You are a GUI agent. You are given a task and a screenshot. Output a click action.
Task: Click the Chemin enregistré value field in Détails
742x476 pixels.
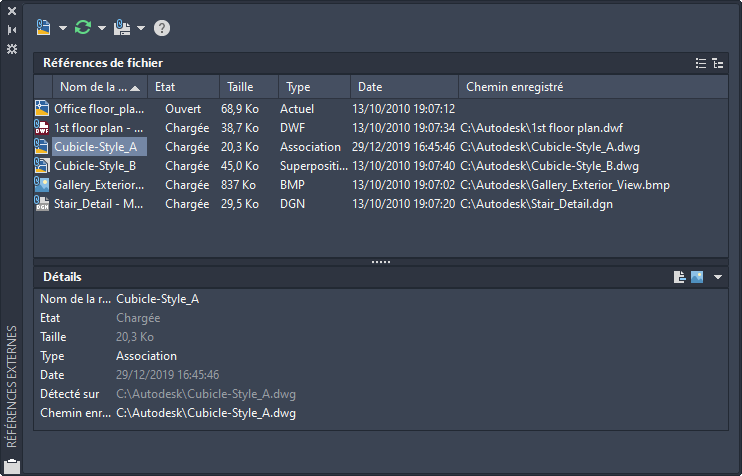coord(206,413)
